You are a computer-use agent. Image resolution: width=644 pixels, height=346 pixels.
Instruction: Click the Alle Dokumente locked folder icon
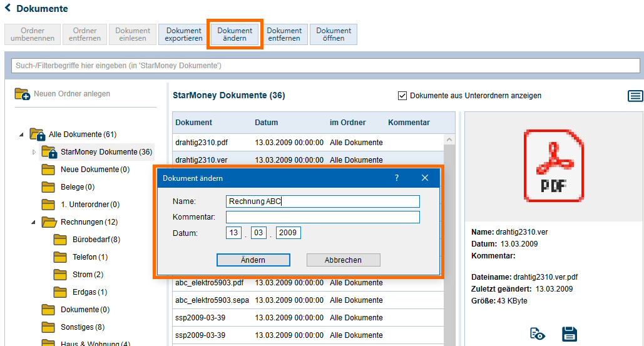(x=37, y=135)
